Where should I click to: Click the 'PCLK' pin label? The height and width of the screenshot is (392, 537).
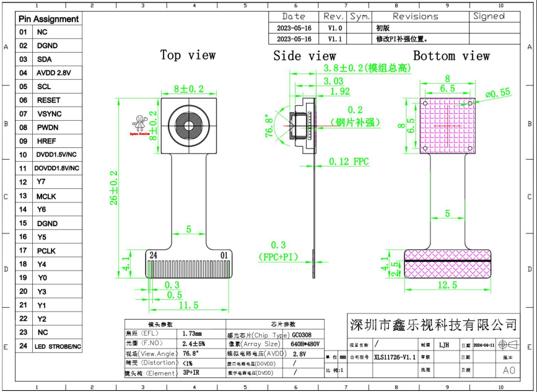[x=46, y=251]
